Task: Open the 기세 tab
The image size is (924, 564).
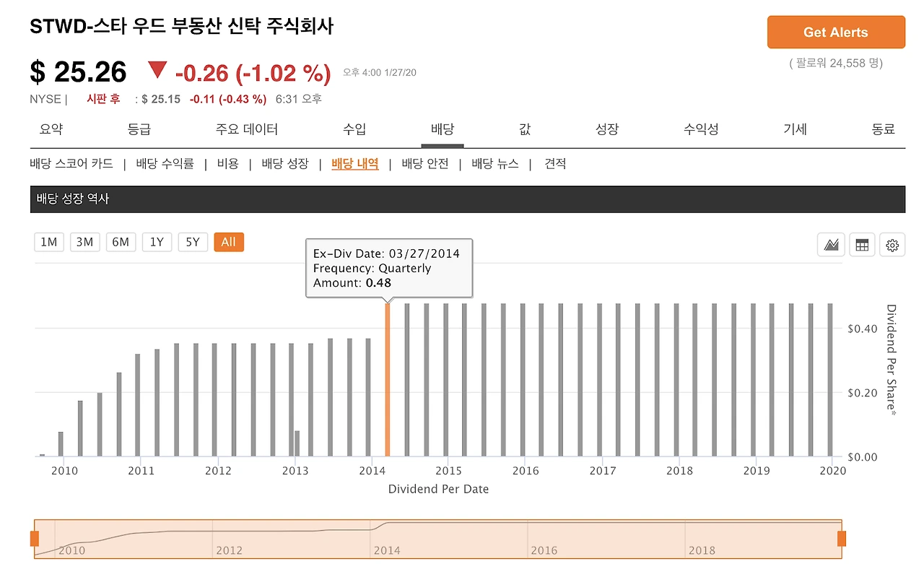Action: coord(795,129)
